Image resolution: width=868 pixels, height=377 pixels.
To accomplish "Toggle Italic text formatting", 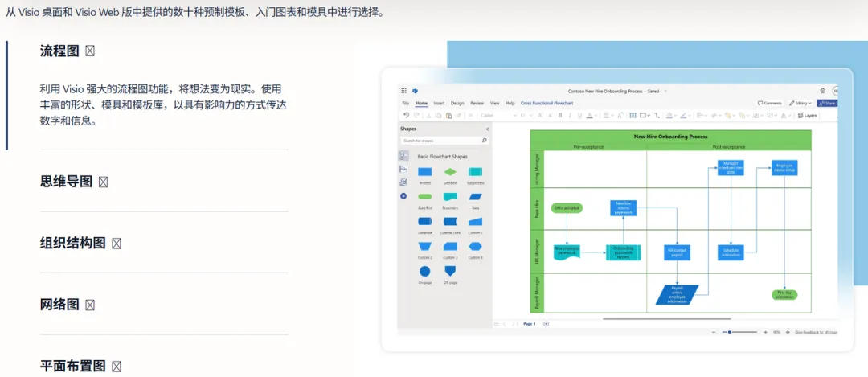I will (x=570, y=115).
